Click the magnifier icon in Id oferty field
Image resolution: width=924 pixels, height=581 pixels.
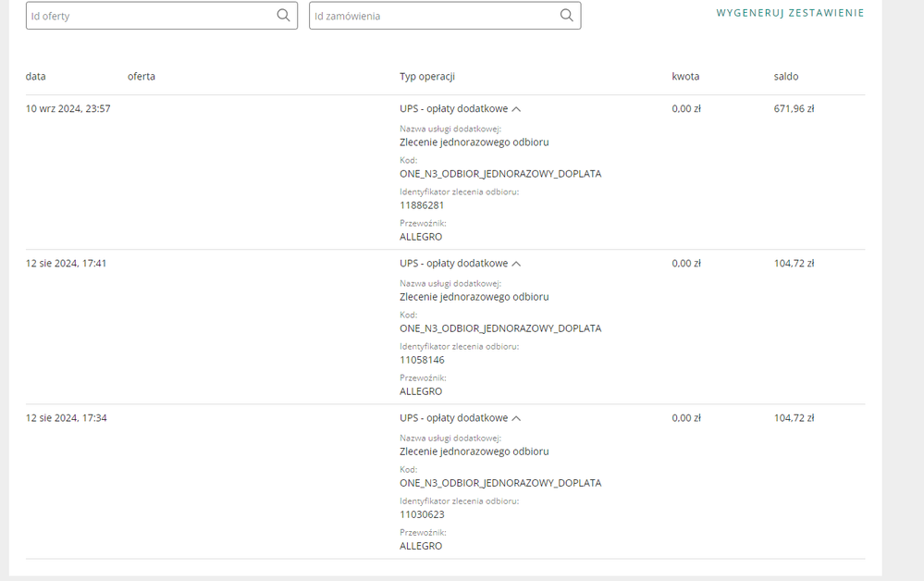[x=283, y=16]
